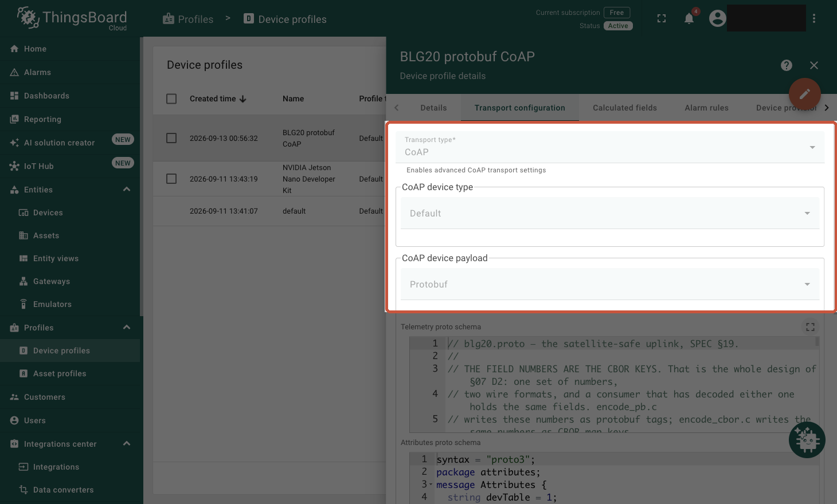Open the notifications bell
Viewport: 837px width, 504px height.
[689, 18]
